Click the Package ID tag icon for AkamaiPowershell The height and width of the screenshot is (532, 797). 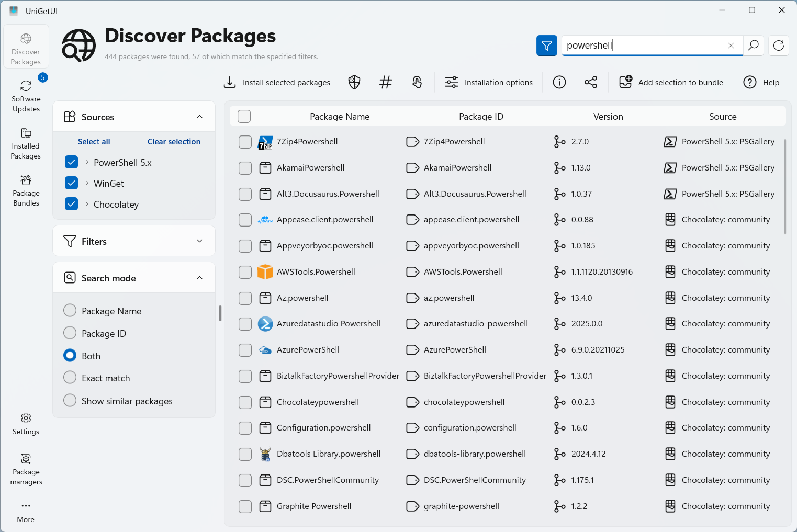tap(413, 168)
